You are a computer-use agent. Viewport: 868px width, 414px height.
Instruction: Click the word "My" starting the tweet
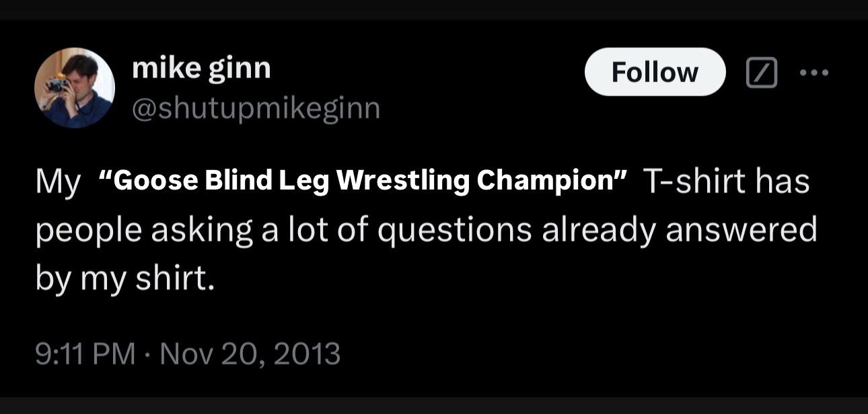pos(58,181)
